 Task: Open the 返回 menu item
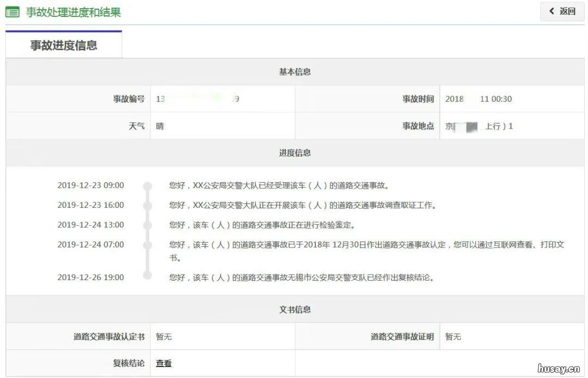tap(562, 11)
